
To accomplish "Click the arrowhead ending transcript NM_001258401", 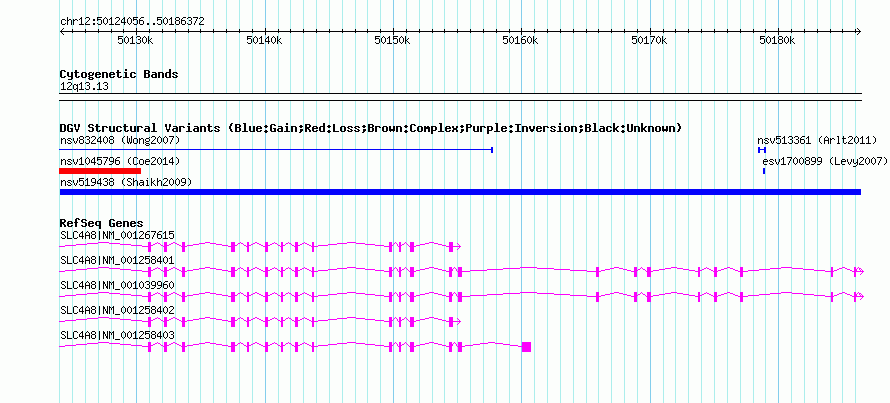I will (861, 272).
